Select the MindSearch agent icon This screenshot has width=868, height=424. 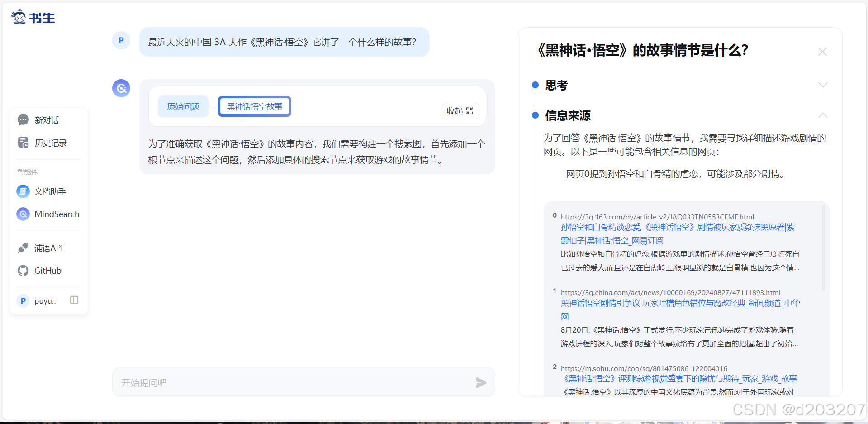23,214
